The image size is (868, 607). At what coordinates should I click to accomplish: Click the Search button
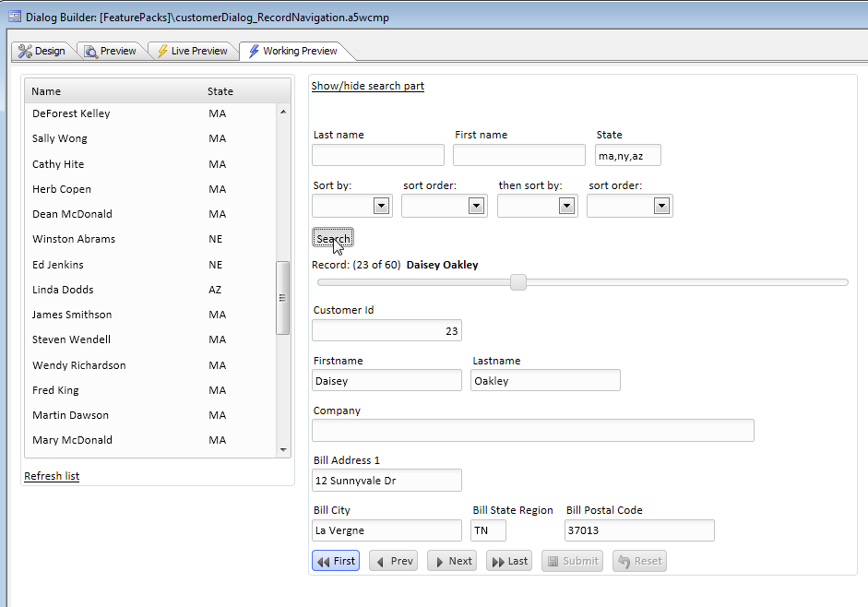333,238
